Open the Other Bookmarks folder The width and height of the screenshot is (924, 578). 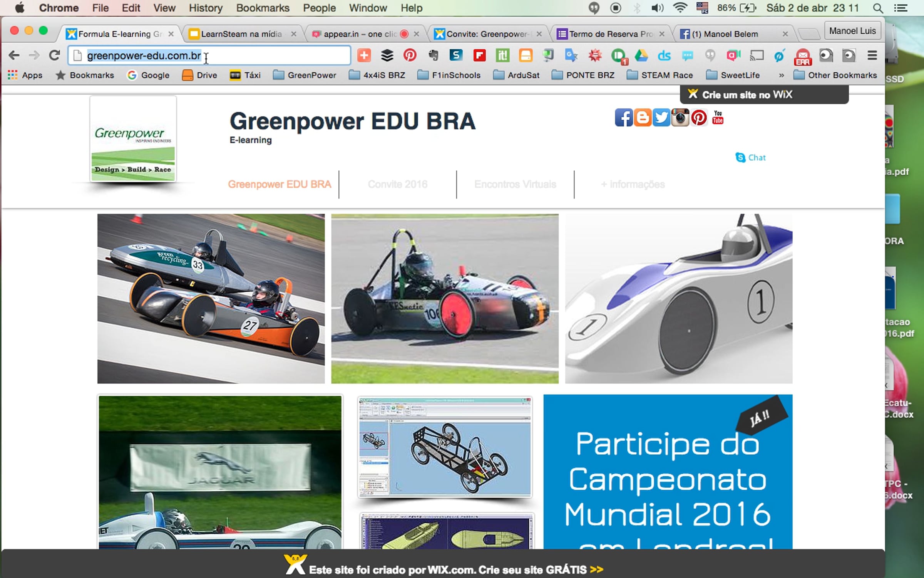coord(835,75)
